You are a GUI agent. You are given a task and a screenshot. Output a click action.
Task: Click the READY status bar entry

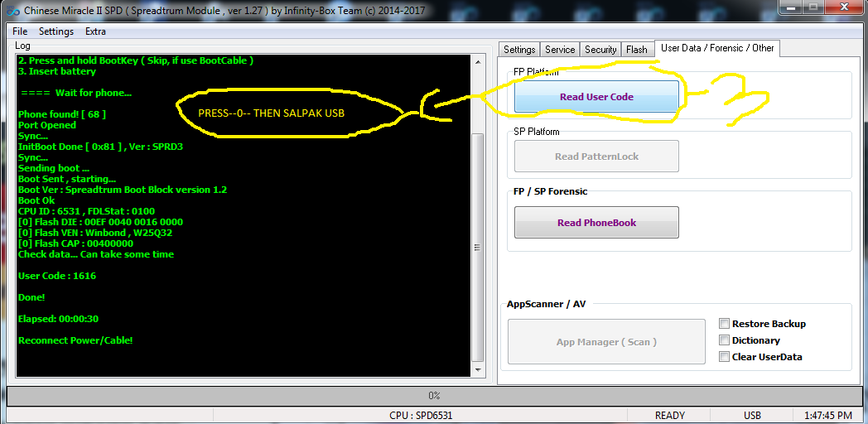(x=670, y=415)
